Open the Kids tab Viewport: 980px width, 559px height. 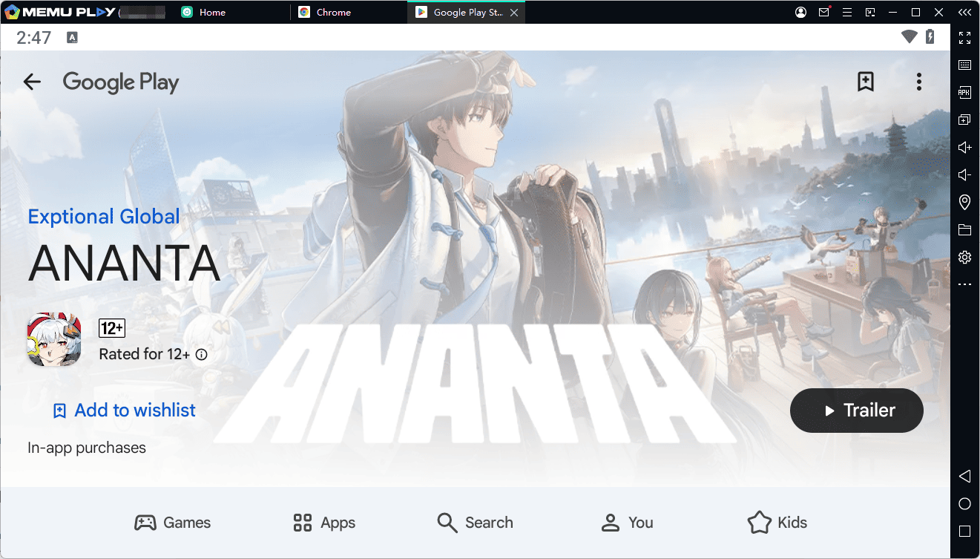click(777, 523)
